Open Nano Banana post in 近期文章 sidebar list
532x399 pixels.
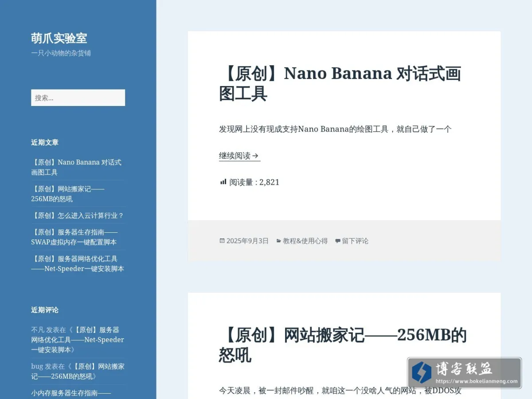[76, 167]
